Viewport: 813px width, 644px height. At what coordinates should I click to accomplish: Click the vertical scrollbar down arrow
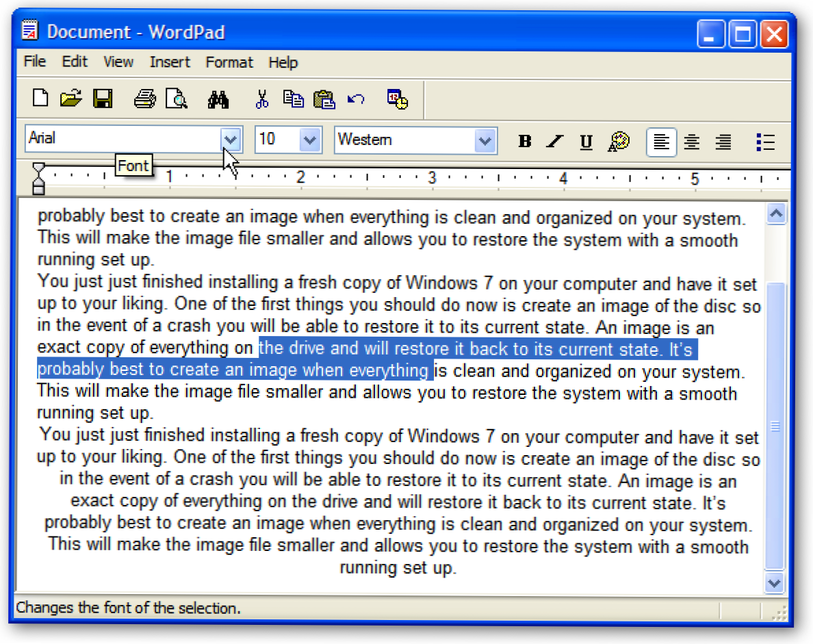[775, 583]
